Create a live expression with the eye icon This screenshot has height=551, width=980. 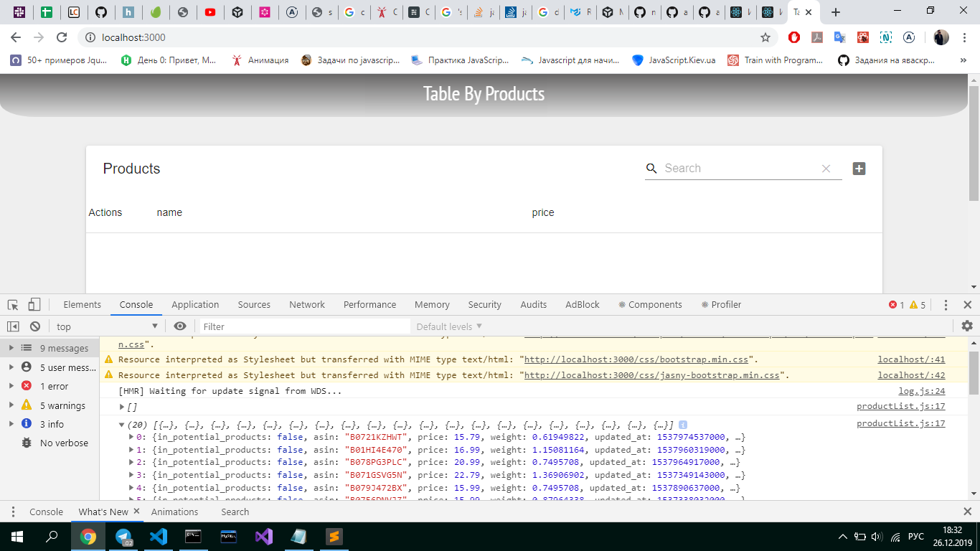(x=180, y=326)
